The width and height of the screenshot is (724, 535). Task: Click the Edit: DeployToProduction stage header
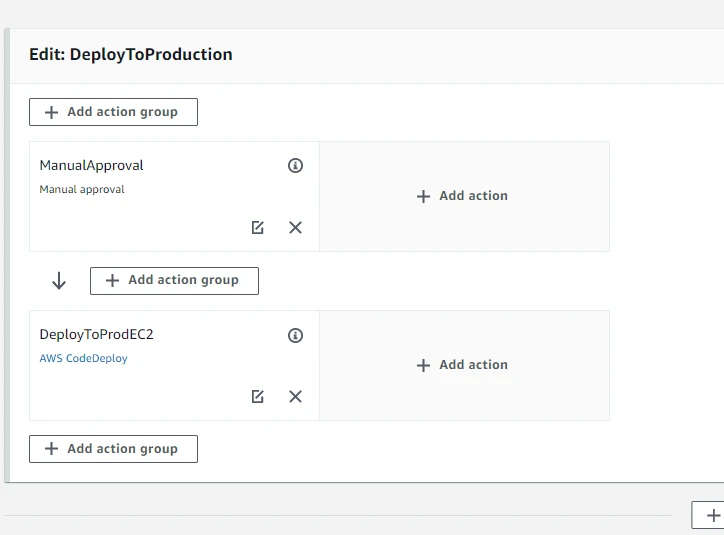pyautogui.click(x=131, y=55)
